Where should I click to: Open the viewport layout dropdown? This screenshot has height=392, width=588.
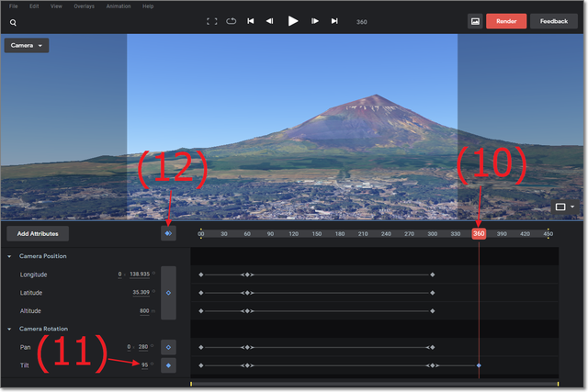(x=563, y=207)
